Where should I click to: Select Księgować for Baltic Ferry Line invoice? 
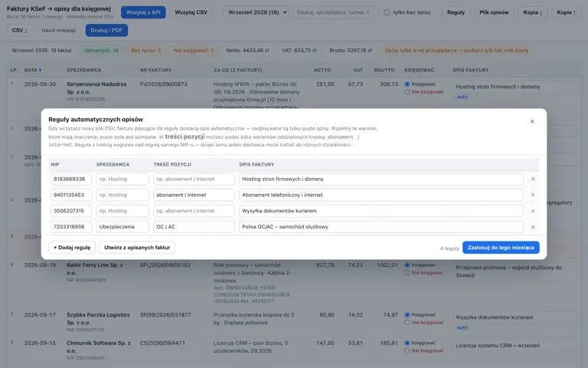[x=407, y=265]
